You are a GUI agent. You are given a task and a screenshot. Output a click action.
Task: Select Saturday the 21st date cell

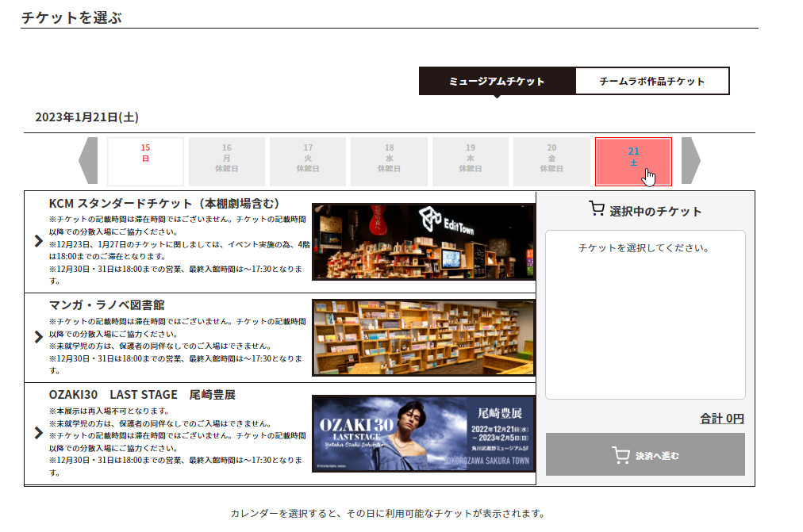pos(633,161)
